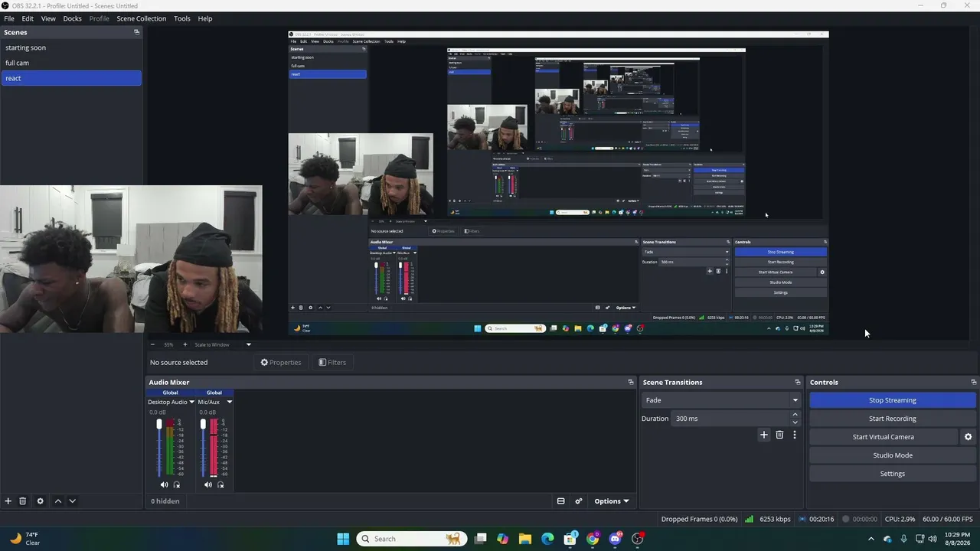The height and width of the screenshot is (551, 980).
Task: Mute Mic/Aux with the speaker icon
Action: click(207, 484)
